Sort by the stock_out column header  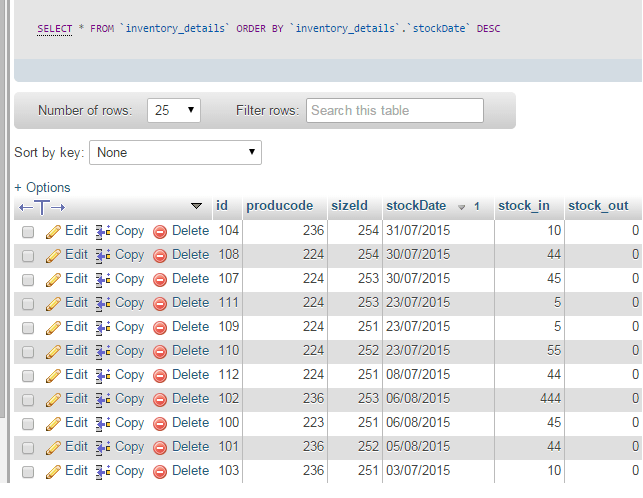point(598,206)
